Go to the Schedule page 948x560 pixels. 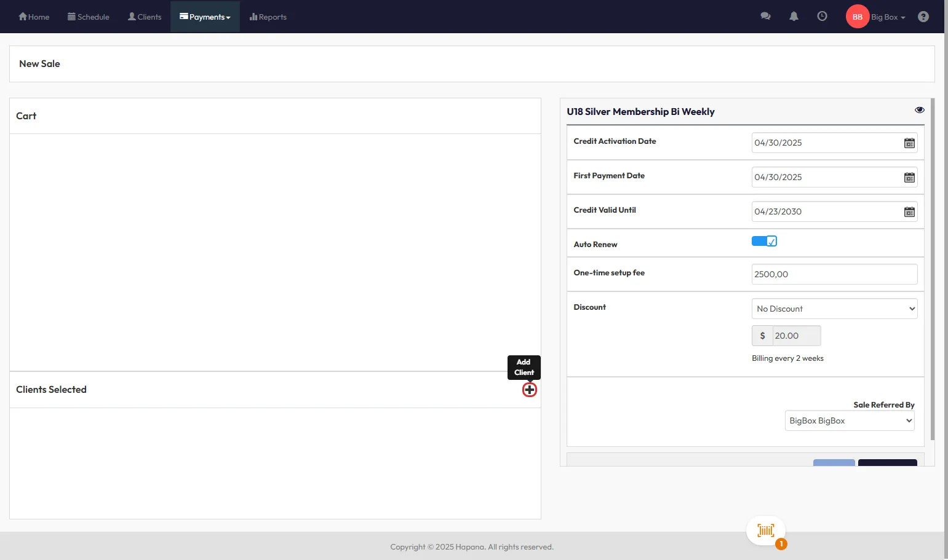click(x=89, y=17)
